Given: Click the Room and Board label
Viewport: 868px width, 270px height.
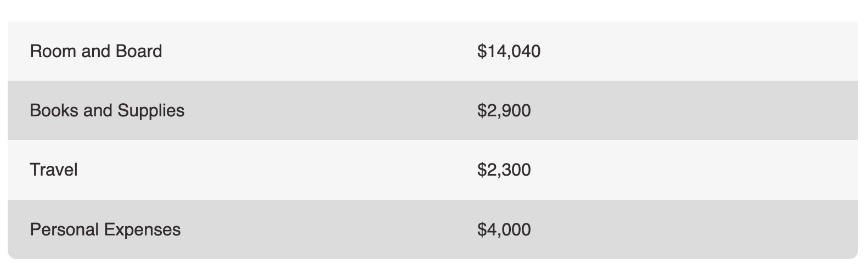Looking at the screenshot, I should pyautogui.click(x=96, y=51).
